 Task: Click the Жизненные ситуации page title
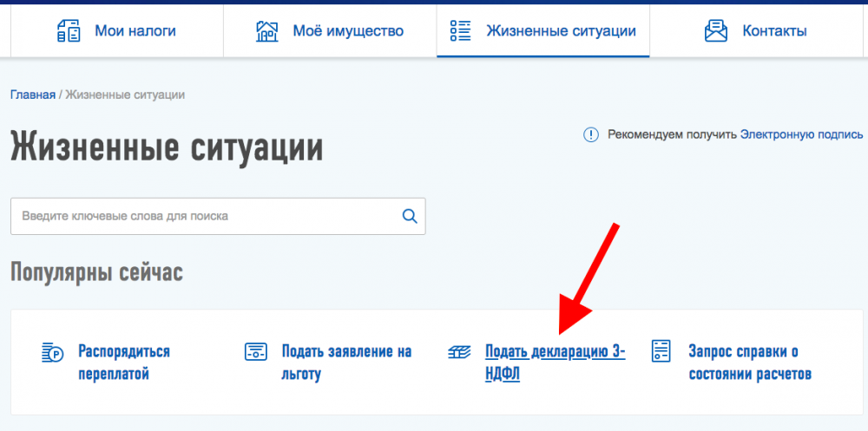(167, 147)
